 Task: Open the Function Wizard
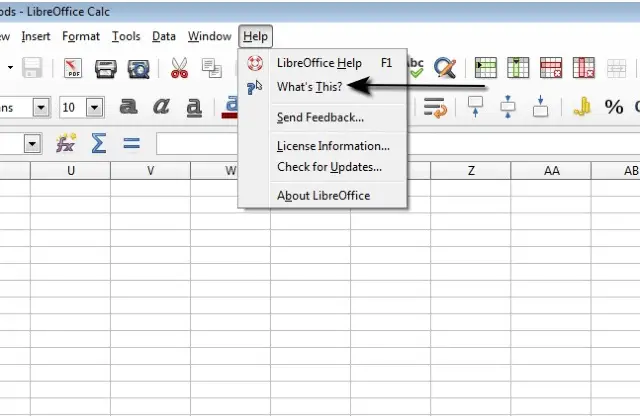[x=66, y=143]
